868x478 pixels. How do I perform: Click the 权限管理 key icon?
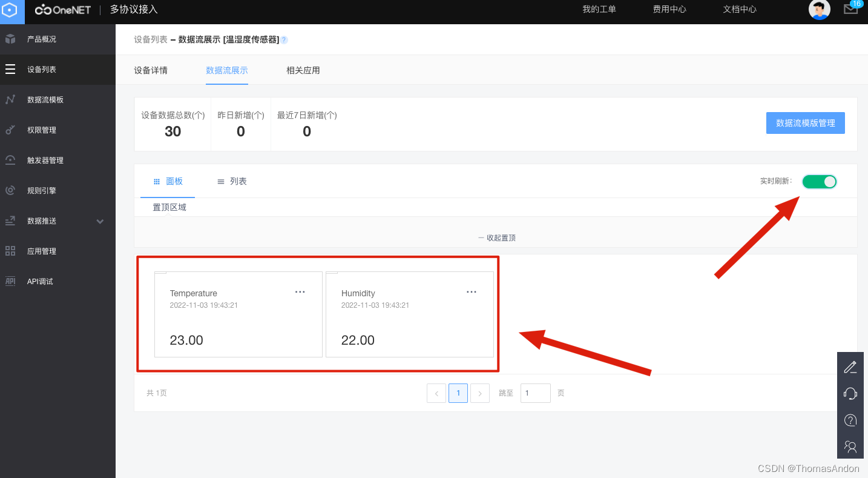pos(10,130)
